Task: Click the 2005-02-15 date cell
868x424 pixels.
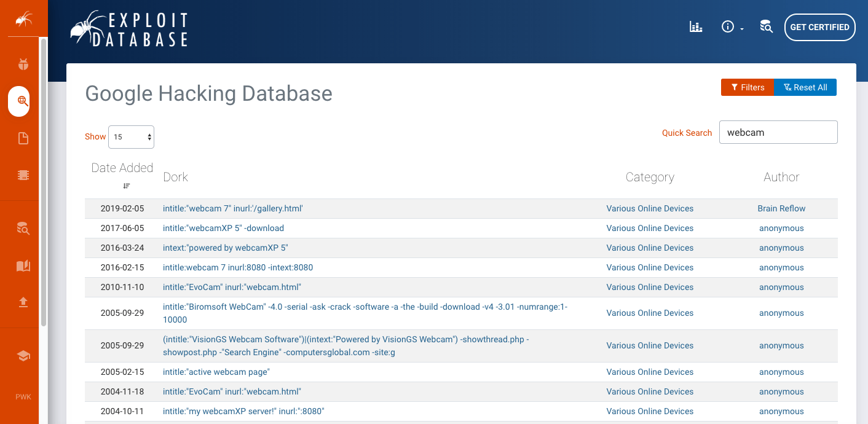Action: (x=122, y=372)
